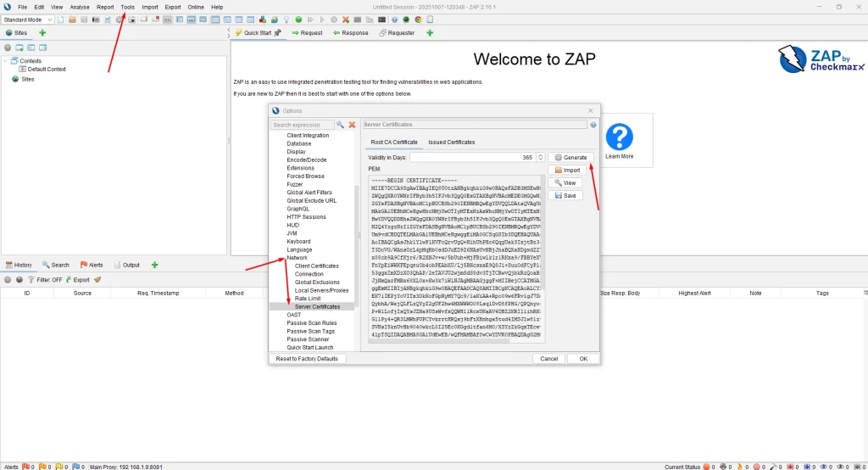Click the large Learn More question icon
The height and width of the screenshot is (470, 868).
tap(620, 137)
